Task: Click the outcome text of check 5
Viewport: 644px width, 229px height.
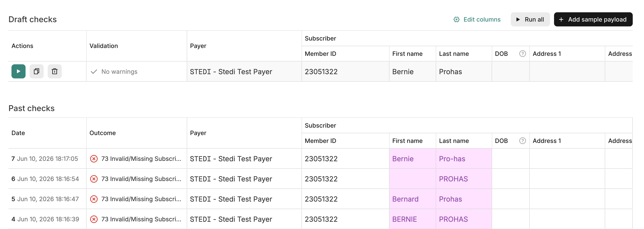Action: point(141,199)
